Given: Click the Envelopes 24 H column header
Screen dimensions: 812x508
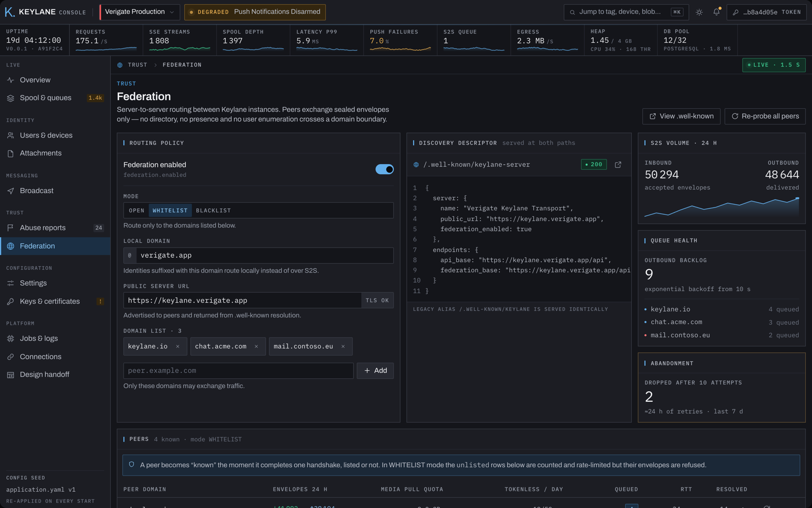Looking at the screenshot, I should (x=300, y=489).
